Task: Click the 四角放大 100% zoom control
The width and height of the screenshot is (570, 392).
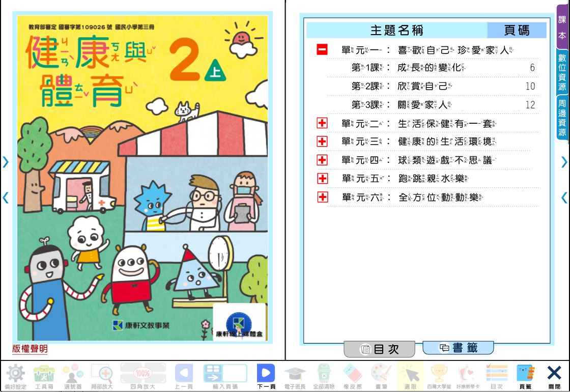Action: click(x=143, y=376)
